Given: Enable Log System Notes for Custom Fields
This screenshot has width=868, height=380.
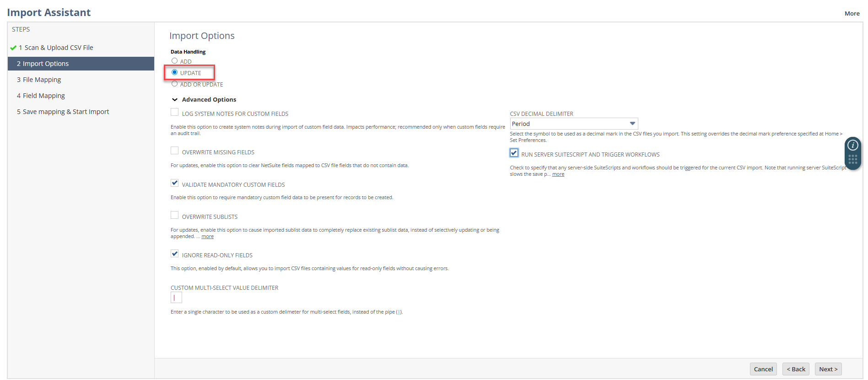Looking at the screenshot, I should click(174, 112).
